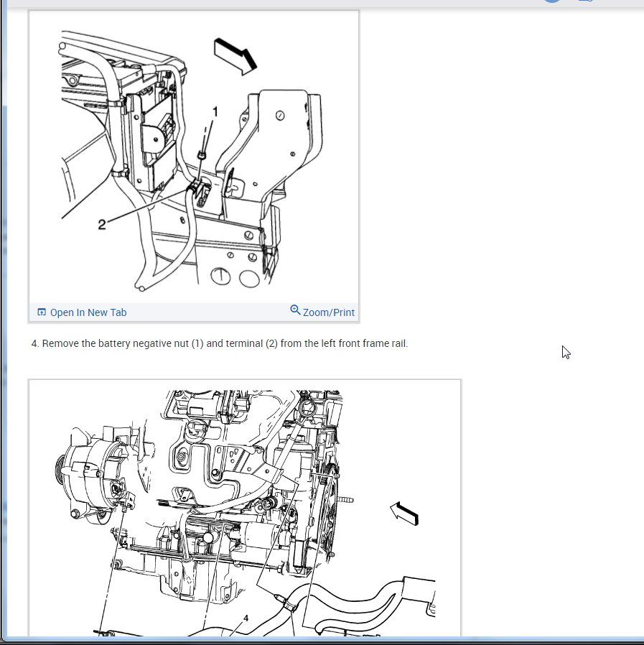Click the Zoom/Print link
644x645 pixels.
tap(322, 312)
